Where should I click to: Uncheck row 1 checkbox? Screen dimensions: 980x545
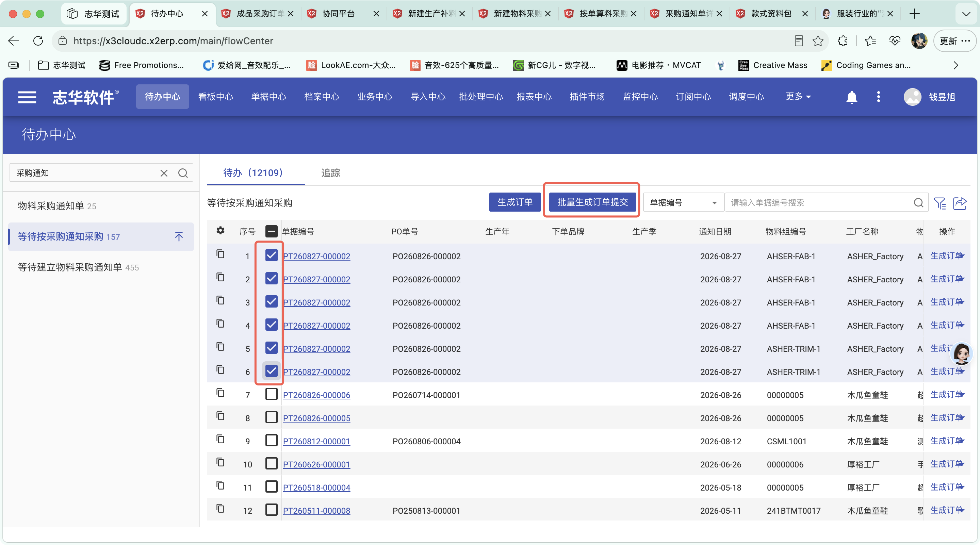pyautogui.click(x=271, y=255)
